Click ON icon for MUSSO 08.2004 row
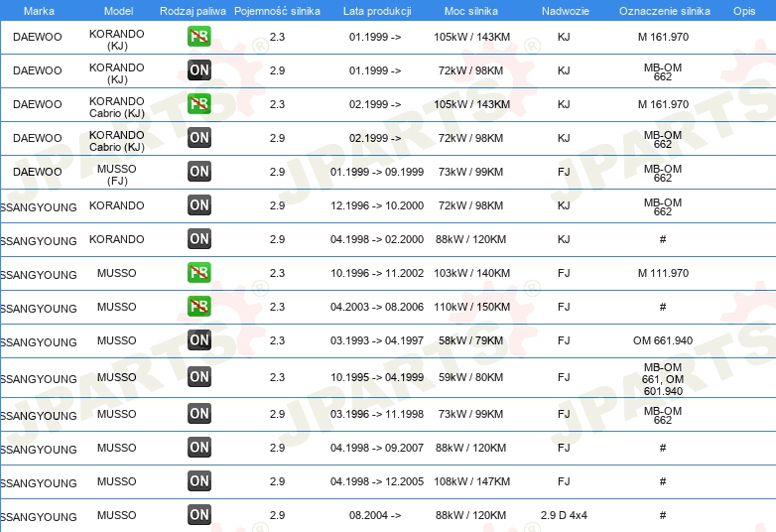The height and width of the screenshot is (532, 776). 198,515
